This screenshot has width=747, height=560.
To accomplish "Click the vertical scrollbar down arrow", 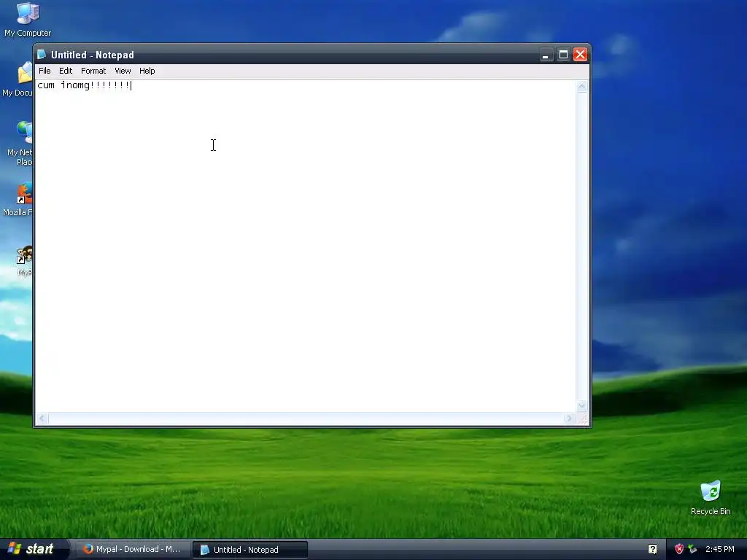I will (581, 406).
